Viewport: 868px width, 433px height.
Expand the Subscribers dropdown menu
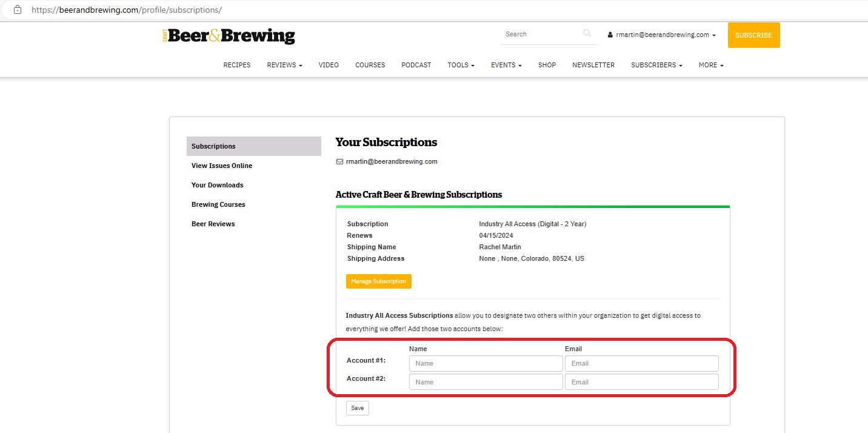(656, 65)
